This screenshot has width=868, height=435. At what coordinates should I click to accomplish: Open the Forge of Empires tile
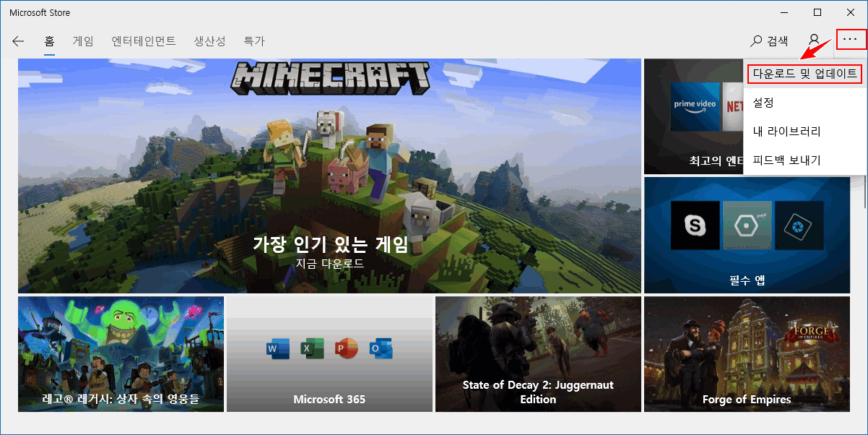pos(747,354)
